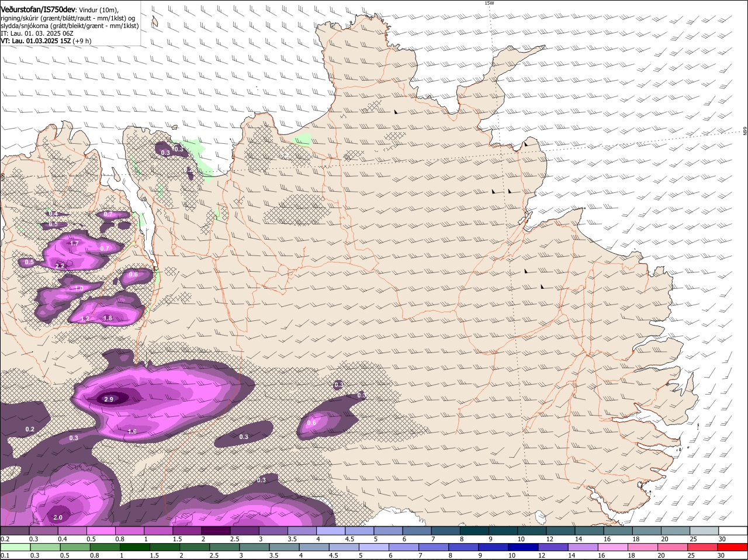The image size is (748, 560).
Task: Pick the bright pink upper legend swatch at 0.5
Action: pos(101,531)
